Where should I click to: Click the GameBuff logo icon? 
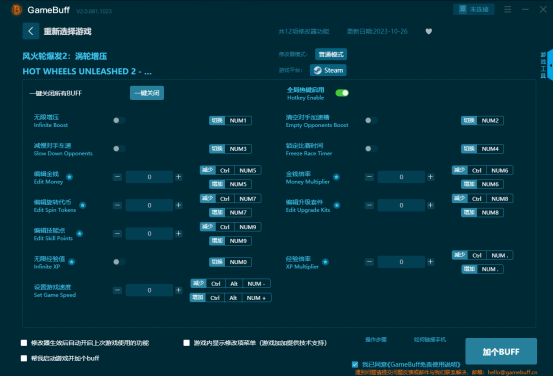(16, 10)
